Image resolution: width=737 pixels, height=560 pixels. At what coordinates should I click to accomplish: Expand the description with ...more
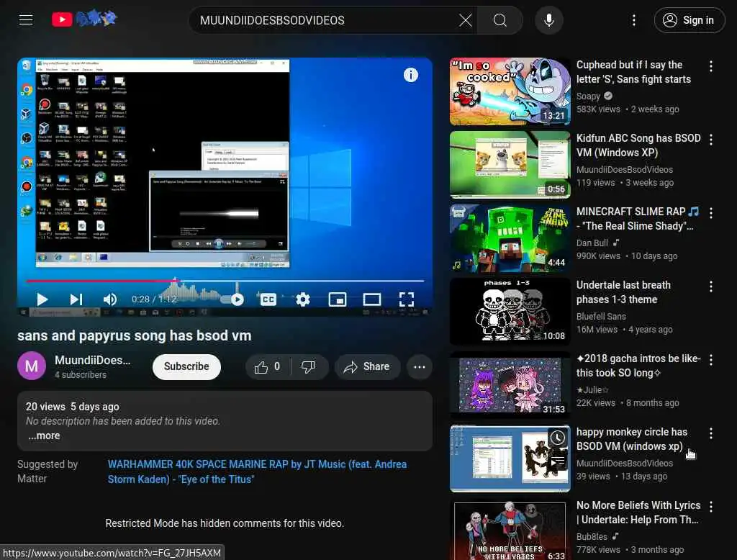[44, 436]
